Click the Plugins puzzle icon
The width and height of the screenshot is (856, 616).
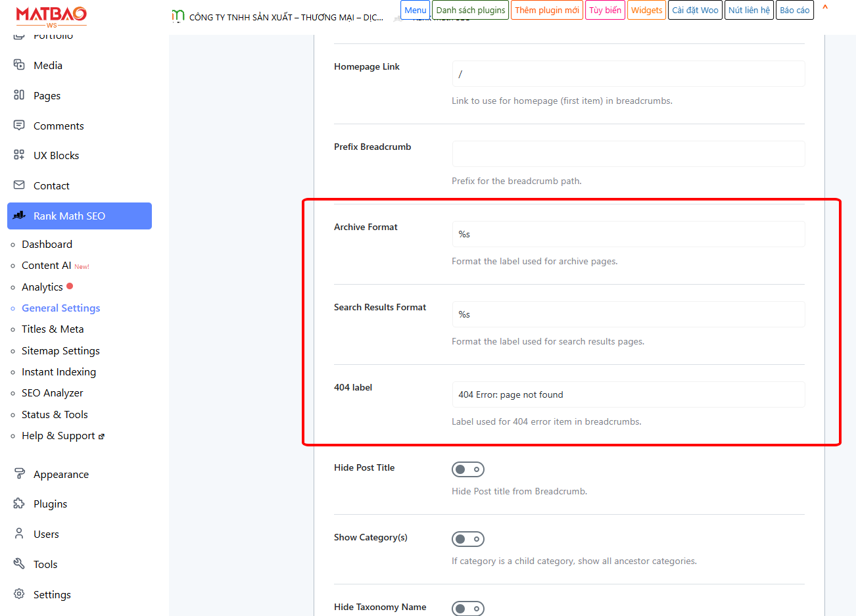click(x=19, y=504)
